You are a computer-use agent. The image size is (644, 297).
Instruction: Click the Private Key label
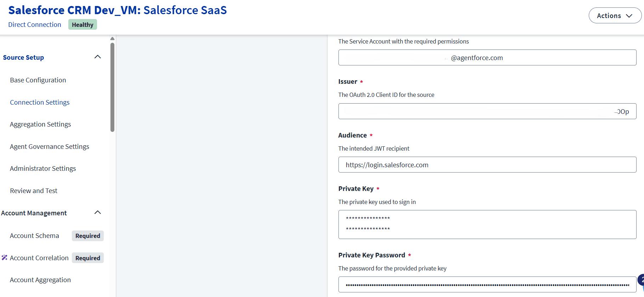[356, 189]
